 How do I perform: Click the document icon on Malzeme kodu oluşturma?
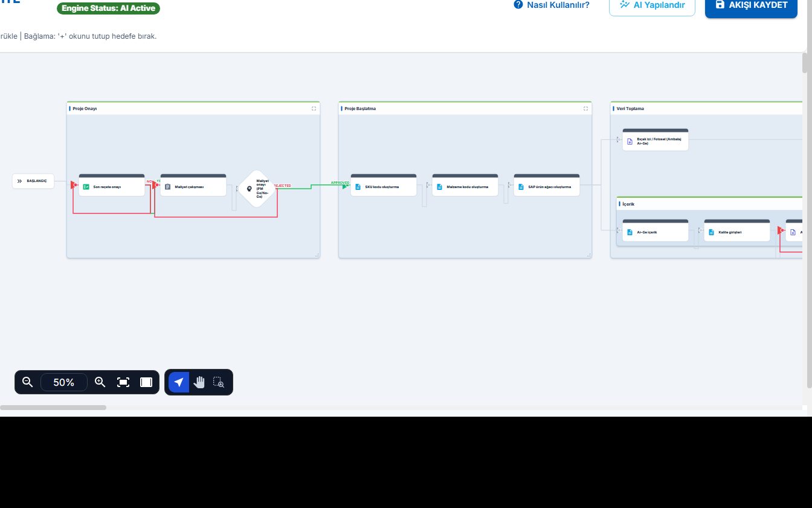point(440,187)
